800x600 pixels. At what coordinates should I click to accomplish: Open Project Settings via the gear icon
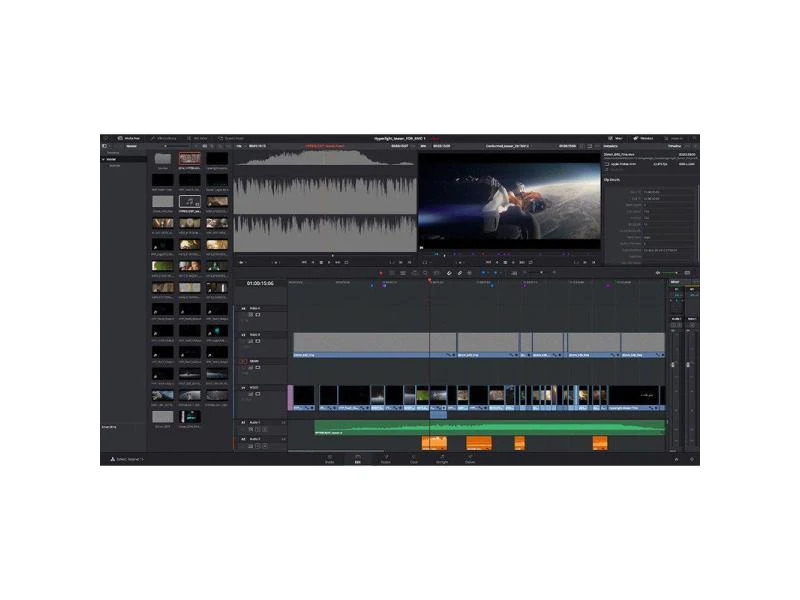(692, 459)
